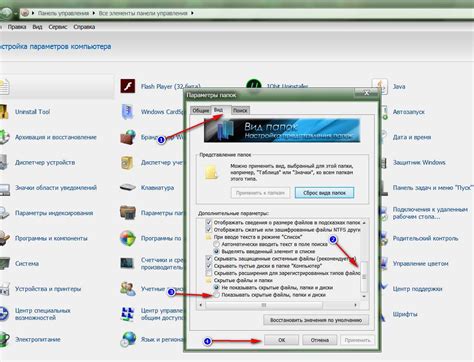Click the restore defaults button (Восстановить значения по умолчанию)
The image size is (474, 362).
(316, 320)
